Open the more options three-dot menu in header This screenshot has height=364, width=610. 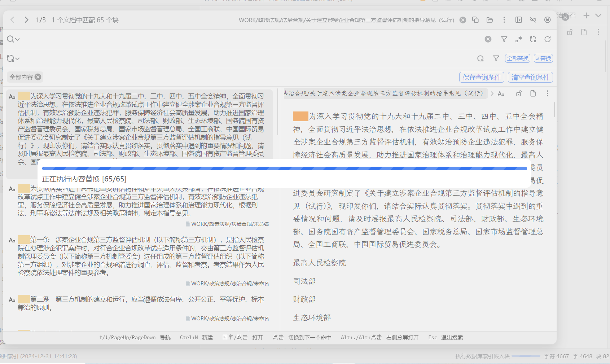click(x=504, y=20)
